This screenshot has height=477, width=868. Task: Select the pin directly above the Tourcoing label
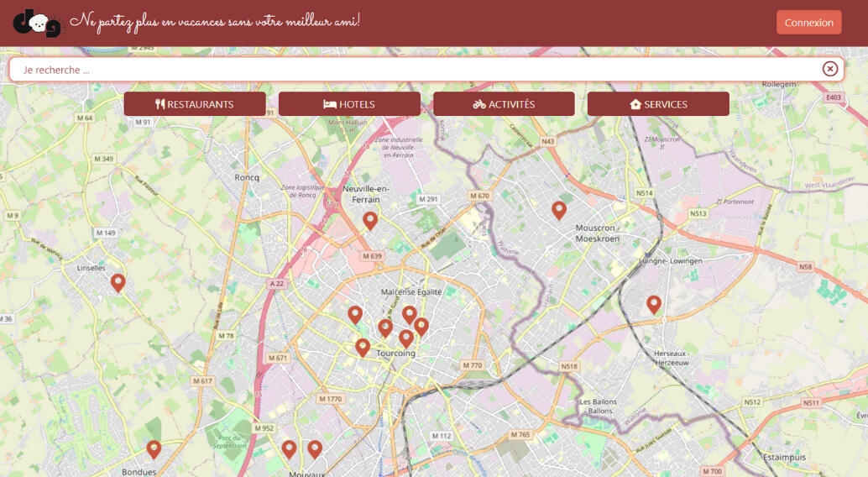click(406, 338)
